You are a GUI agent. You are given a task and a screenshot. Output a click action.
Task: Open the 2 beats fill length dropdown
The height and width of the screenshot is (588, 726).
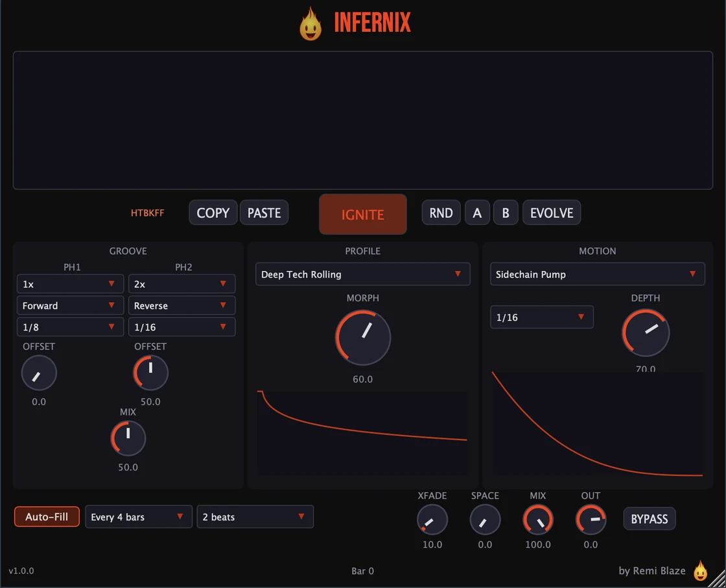click(255, 517)
